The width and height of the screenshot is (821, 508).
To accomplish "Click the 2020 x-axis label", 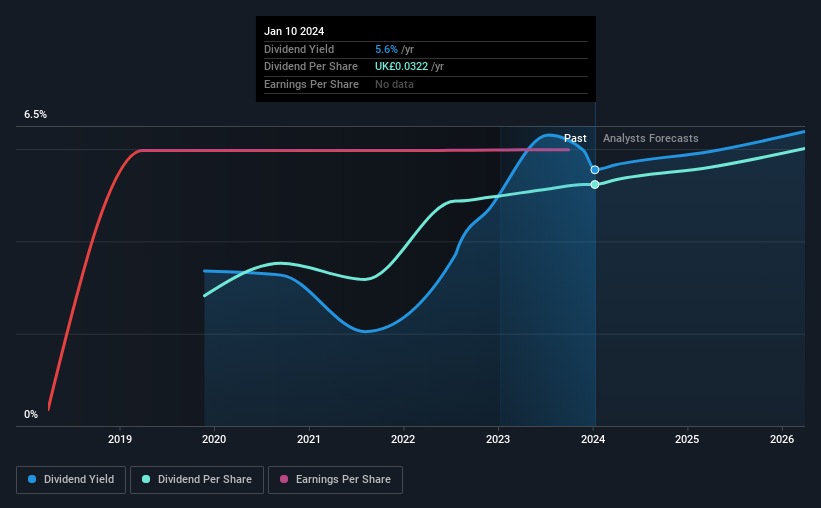I will pos(214,439).
